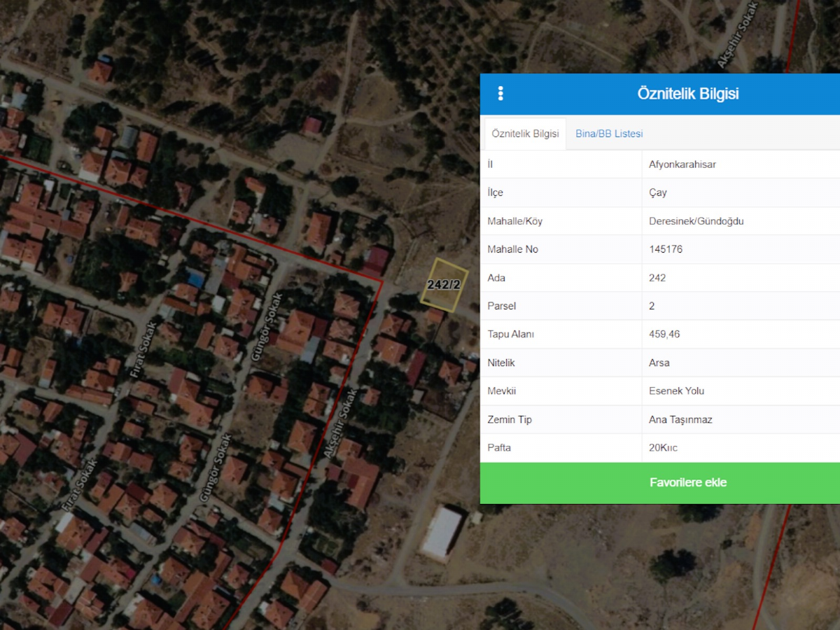Click the Favorilere ekle button
Viewport: 840px width, 630px height.
pos(688,482)
